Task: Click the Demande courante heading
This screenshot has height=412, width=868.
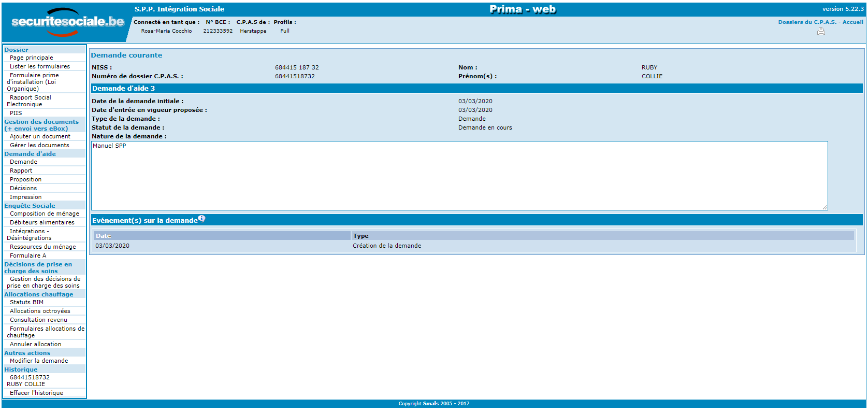Action: click(126, 55)
